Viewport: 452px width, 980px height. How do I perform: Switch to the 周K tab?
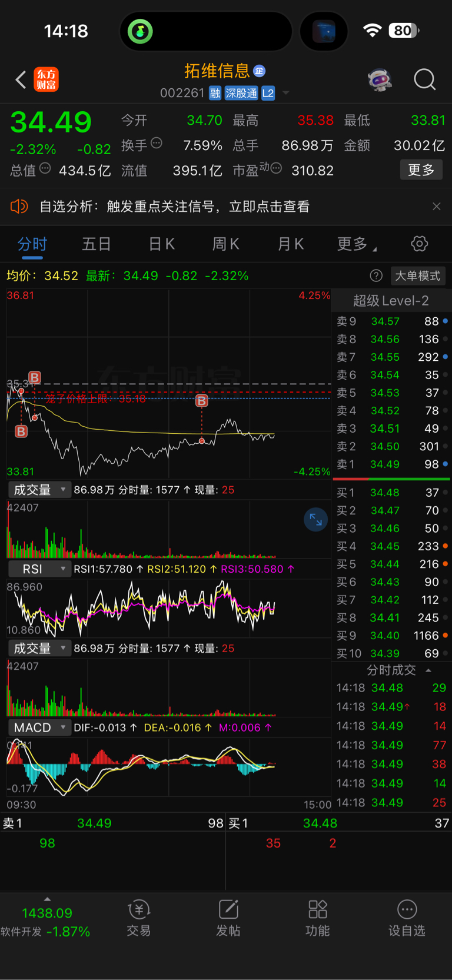pyautogui.click(x=225, y=244)
